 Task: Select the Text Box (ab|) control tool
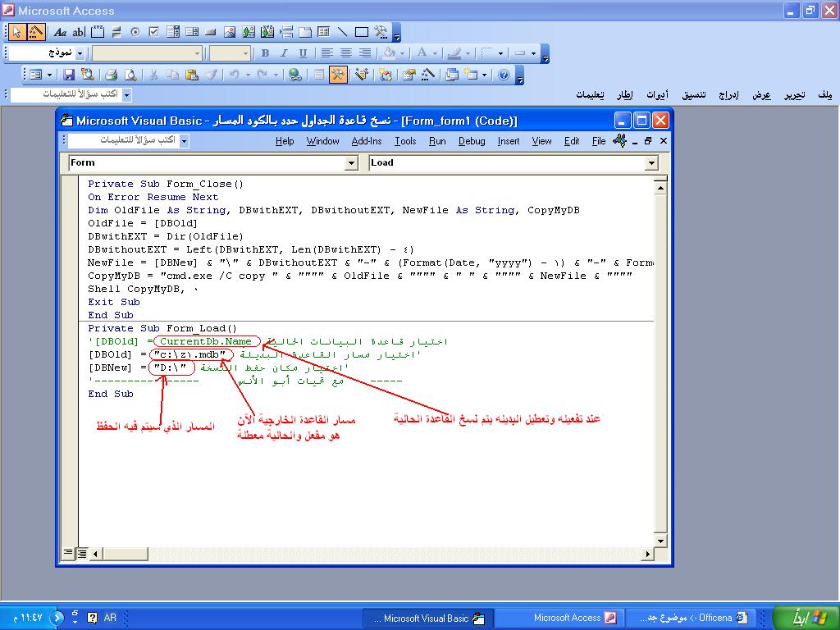pos(79,32)
